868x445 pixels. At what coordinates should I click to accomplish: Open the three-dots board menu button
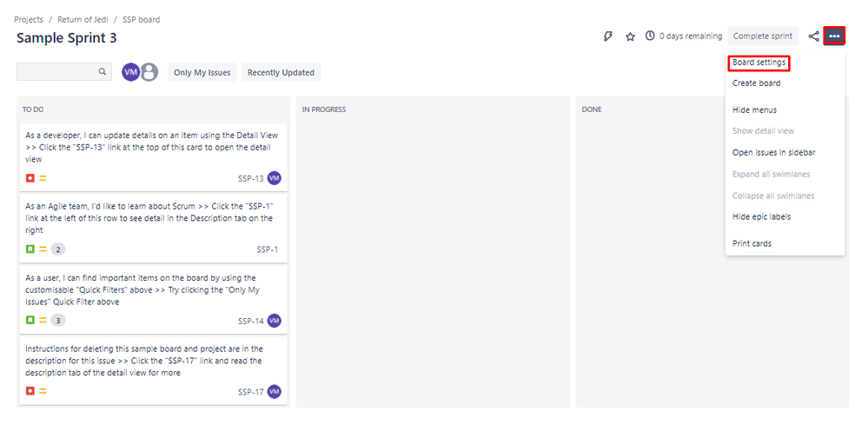(x=833, y=36)
